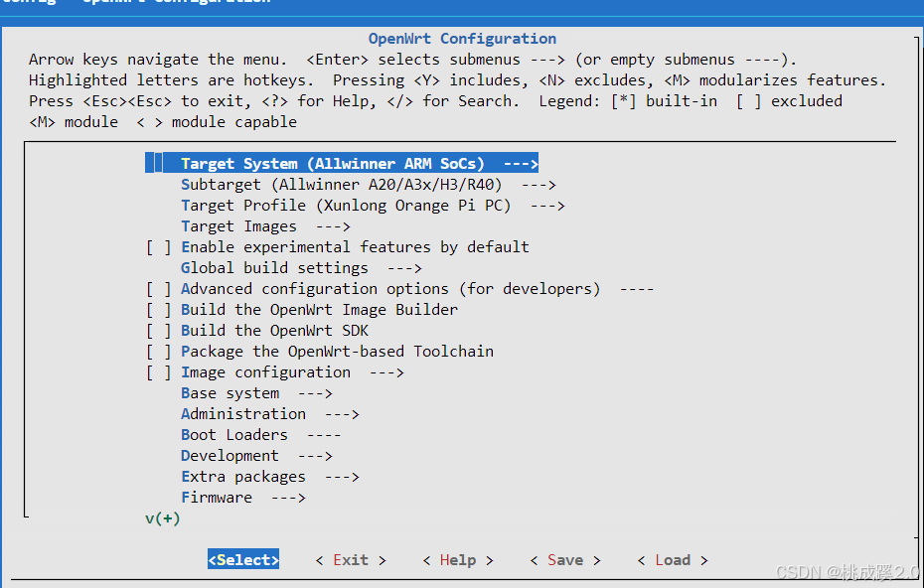Image resolution: width=924 pixels, height=588 pixels.
Task: Open the Base system submenu
Action: click(256, 393)
